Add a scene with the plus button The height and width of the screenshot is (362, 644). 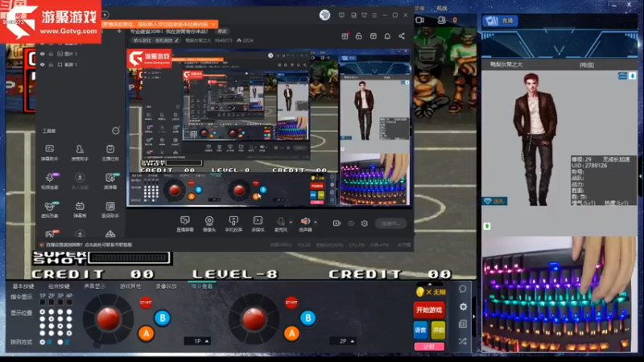coord(119,31)
